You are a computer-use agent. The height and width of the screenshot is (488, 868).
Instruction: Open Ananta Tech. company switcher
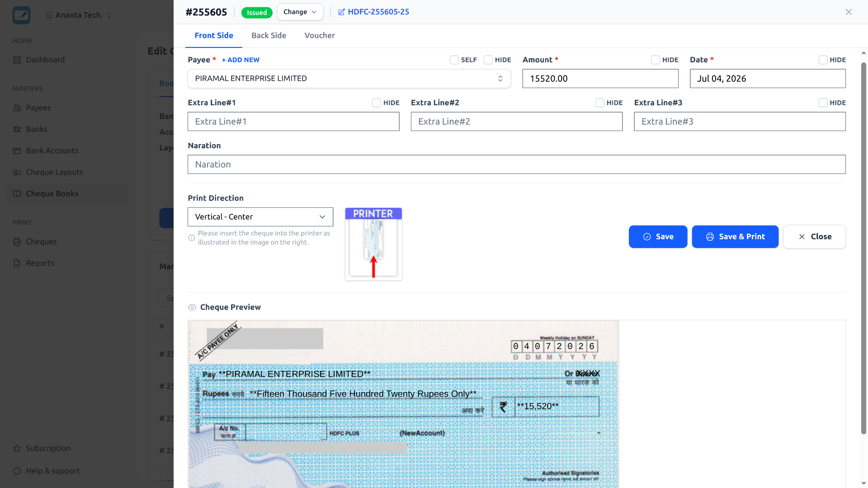[x=79, y=15]
